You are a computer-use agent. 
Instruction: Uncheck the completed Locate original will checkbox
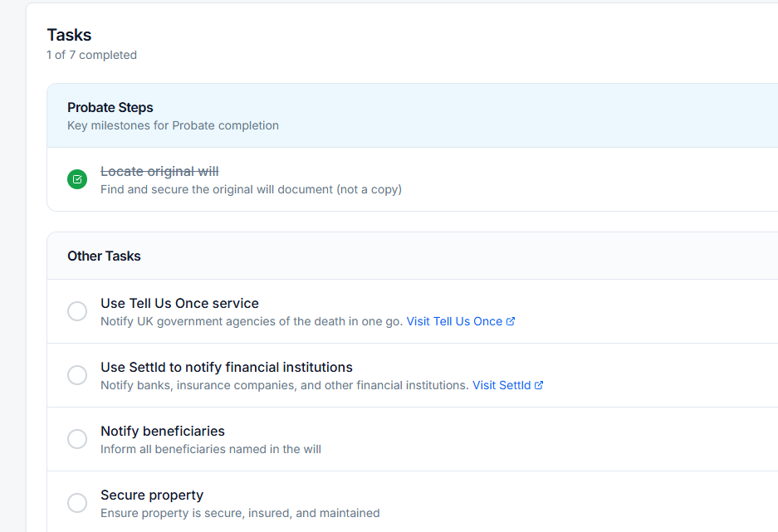[77, 179]
